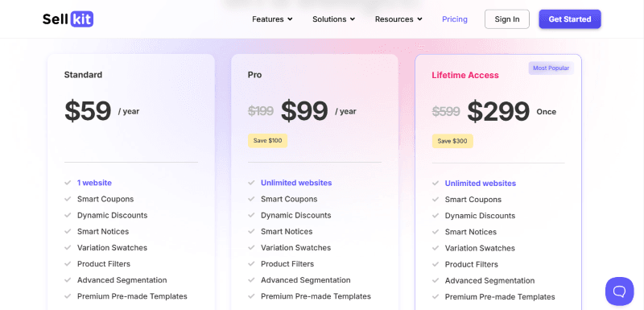Viewport: 644px width, 310px height.
Task: Click checkmark beside Pro's Product Filters
Action: point(251,264)
